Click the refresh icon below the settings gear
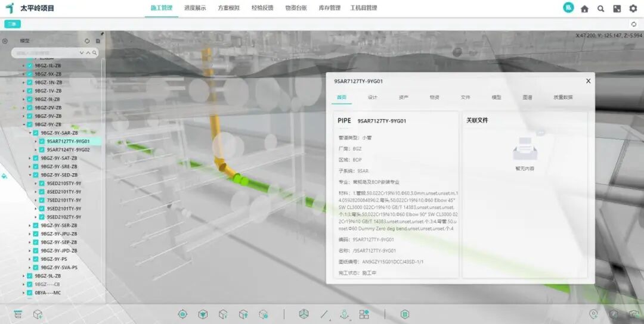 633,24
